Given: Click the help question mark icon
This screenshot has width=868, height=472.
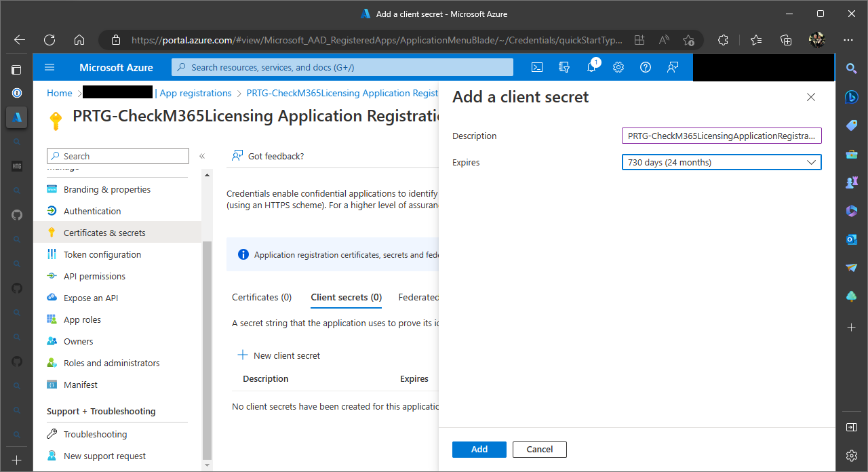Looking at the screenshot, I should point(646,67).
